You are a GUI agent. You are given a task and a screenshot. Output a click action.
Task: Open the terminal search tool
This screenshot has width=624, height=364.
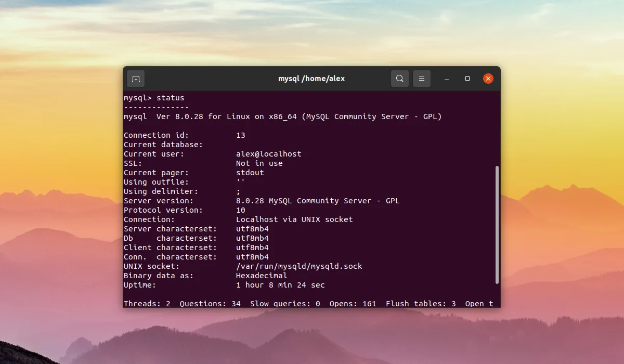pyautogui.click(x=399, y=79)
